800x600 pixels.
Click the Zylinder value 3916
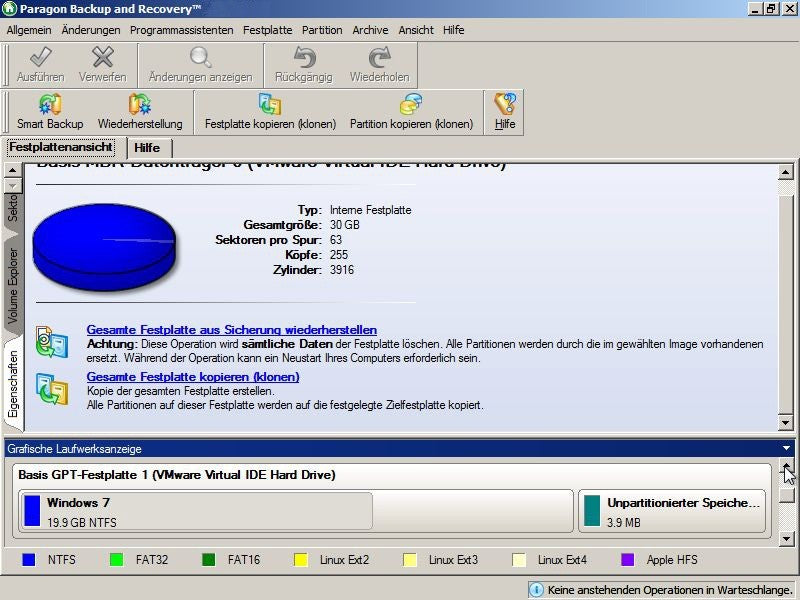point(342,269)
